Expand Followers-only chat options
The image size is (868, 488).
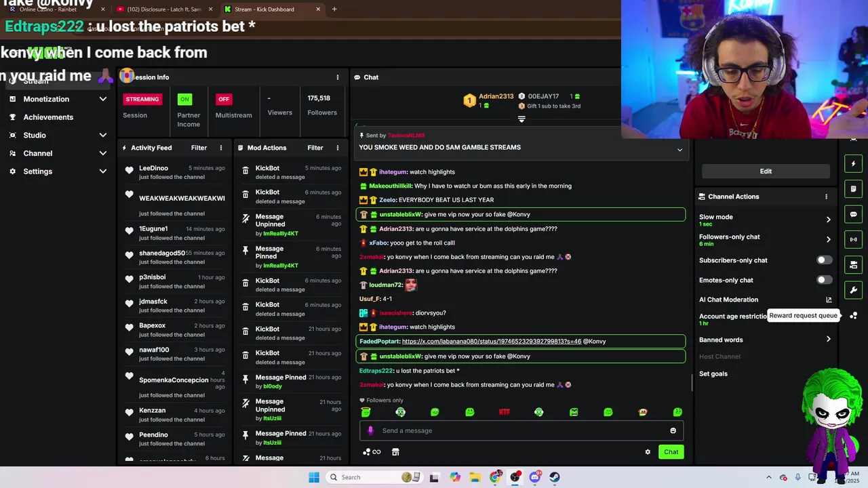(x=829, y=239)
